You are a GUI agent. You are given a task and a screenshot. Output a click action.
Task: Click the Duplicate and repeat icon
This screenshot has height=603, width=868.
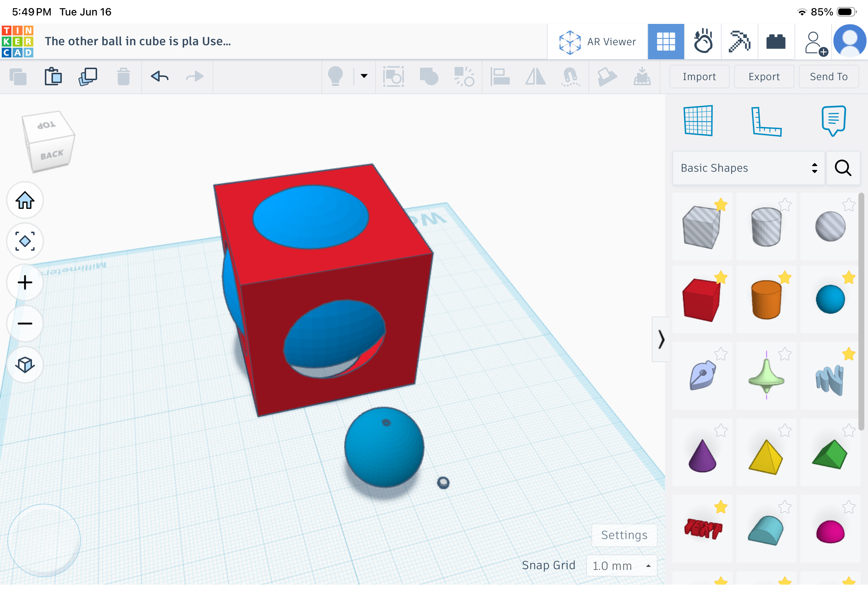[x=88, y=77]
